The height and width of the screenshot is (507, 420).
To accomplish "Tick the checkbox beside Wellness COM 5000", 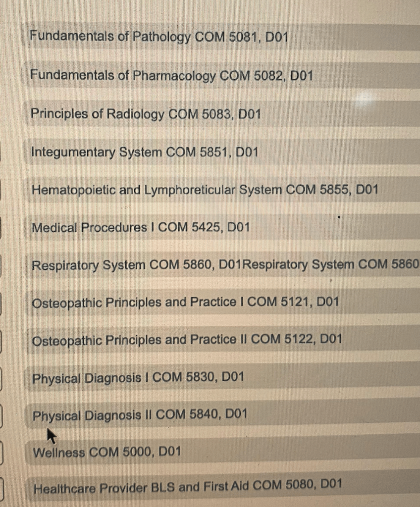I will pyautogui.click(x=1, y=453).
